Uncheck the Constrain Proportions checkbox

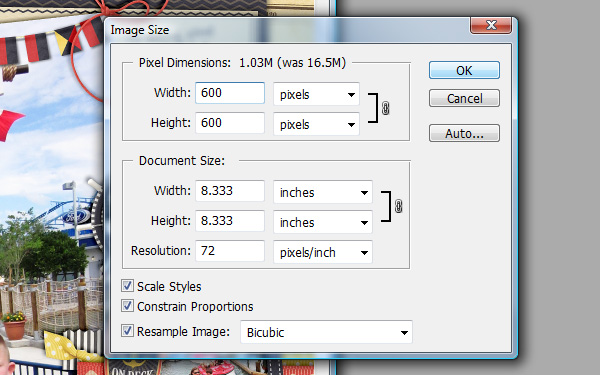127,306
